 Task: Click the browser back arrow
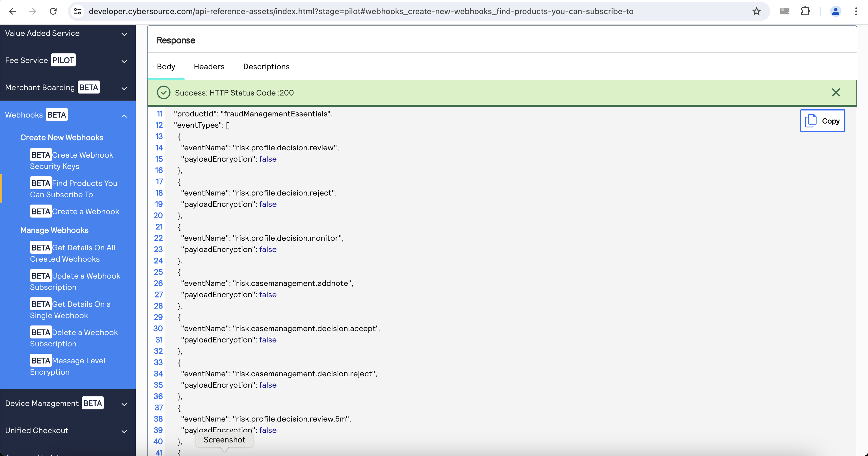click(12, 12)
